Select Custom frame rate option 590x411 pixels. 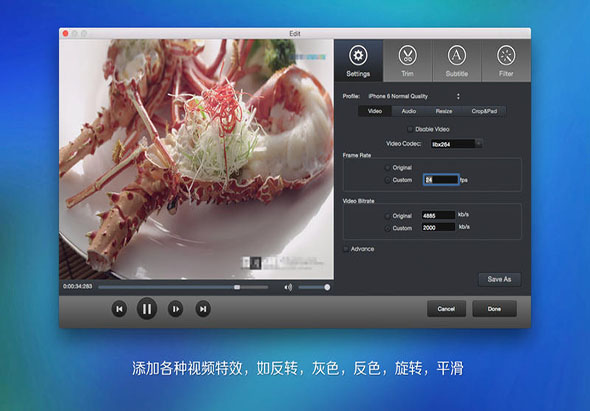(387, 180)
